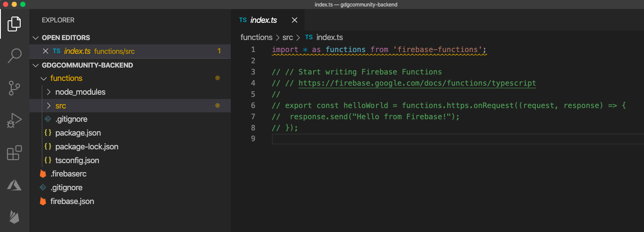Open the Azure view in activity bar
The image size is (644, 232).
(x=14, y=185)
